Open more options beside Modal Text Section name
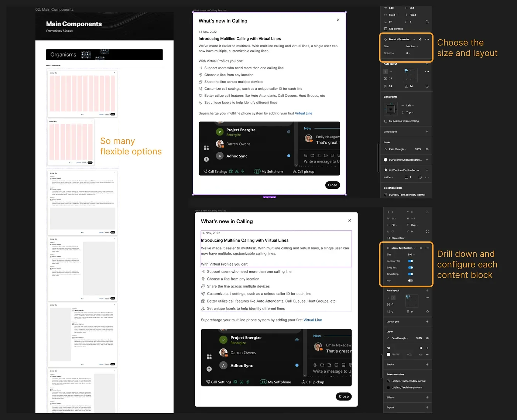Viewport: 517px width, 420px height. pos(427,248)
